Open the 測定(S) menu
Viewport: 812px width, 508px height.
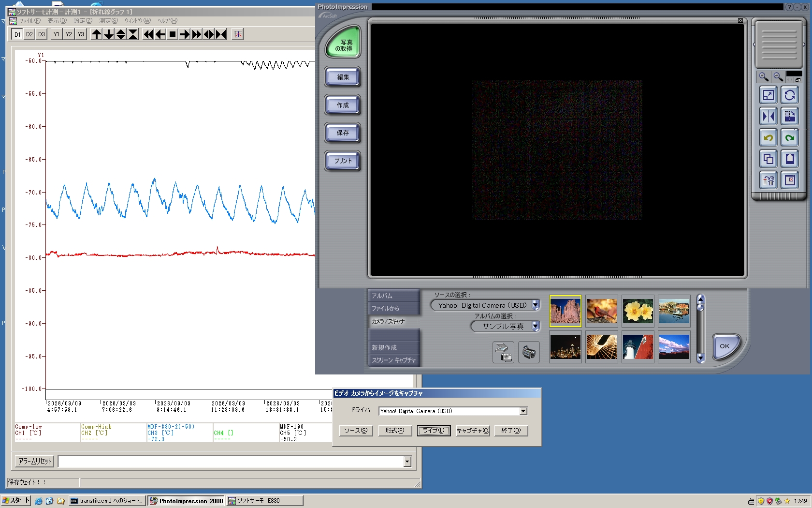(108, 21)
